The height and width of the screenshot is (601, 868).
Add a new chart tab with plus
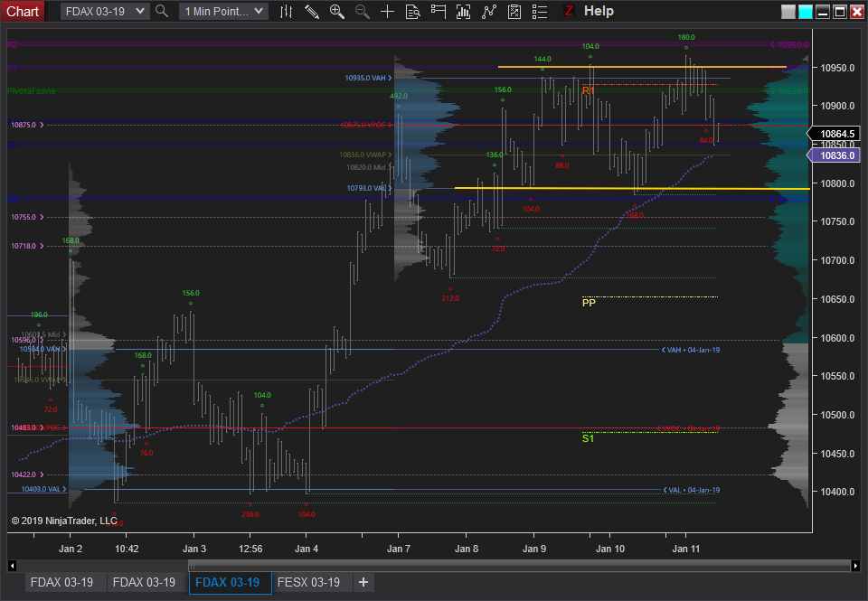[x=363, y=582]
